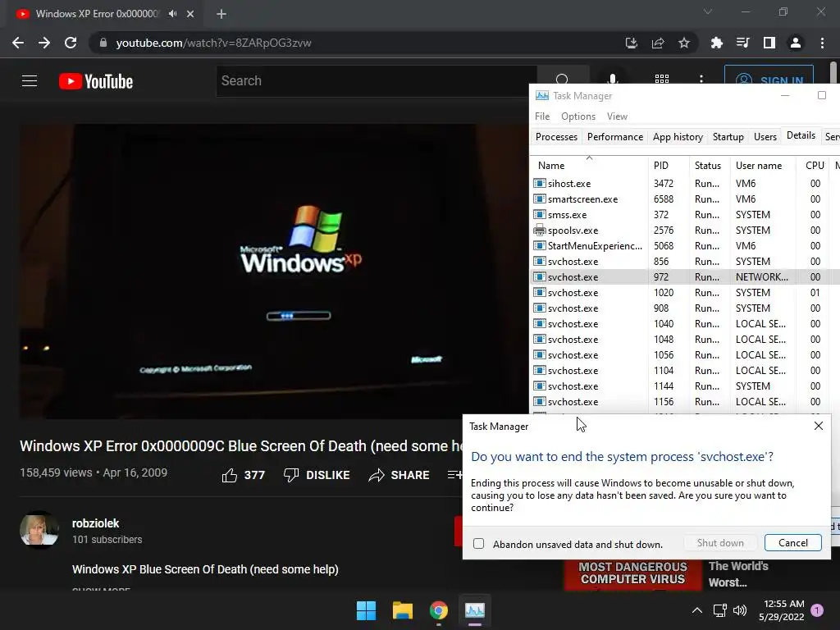
Task: Sort by PID column header
Action: click(668, 166)
